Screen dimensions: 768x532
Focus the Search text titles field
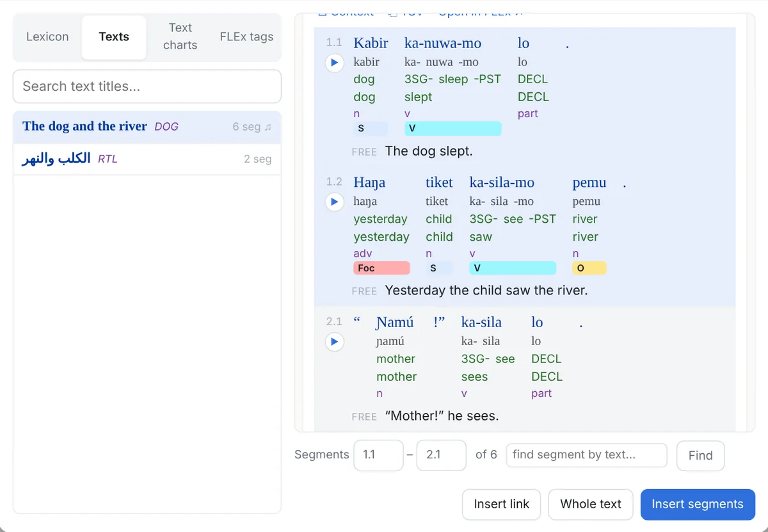pyautogui.click(x=147, y=86)
